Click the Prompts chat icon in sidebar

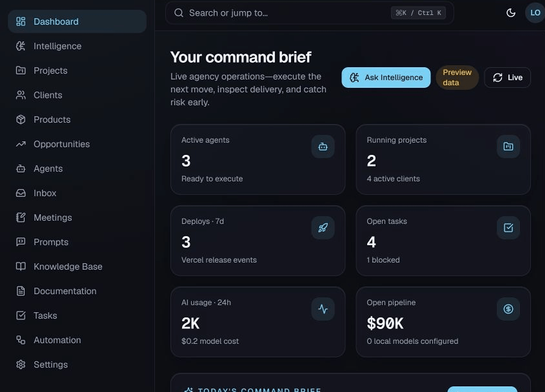click(21, 242)
